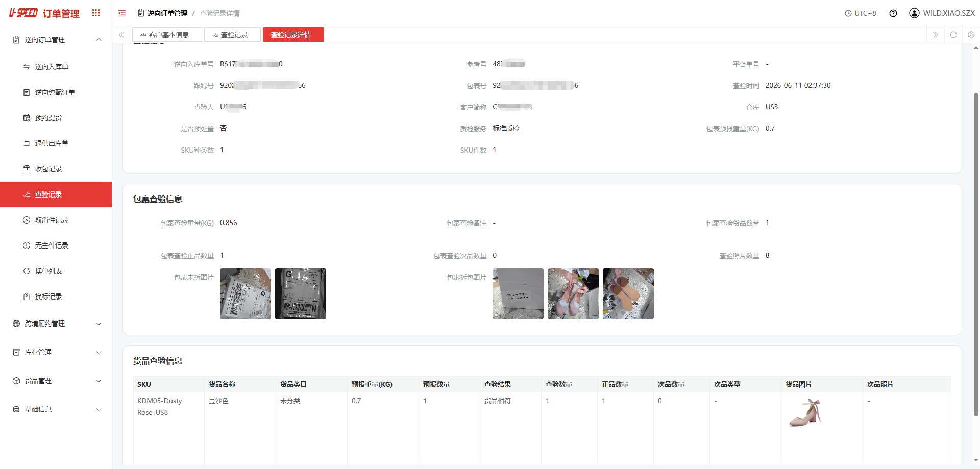
Task: Open first 包裹未拆图片 thumbnail
Action: (246, 294)
